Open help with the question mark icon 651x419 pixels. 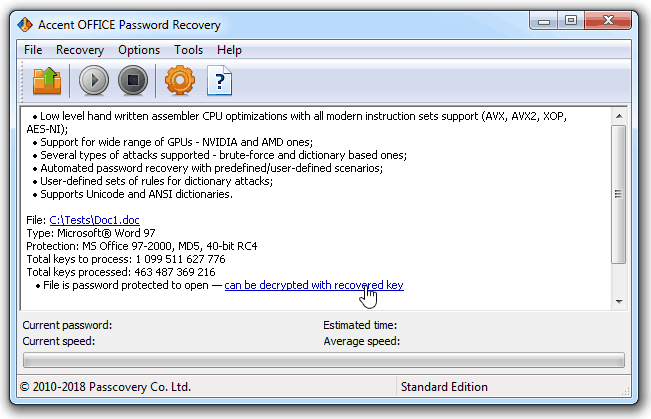pyautogui.click(x=219, y=81)
